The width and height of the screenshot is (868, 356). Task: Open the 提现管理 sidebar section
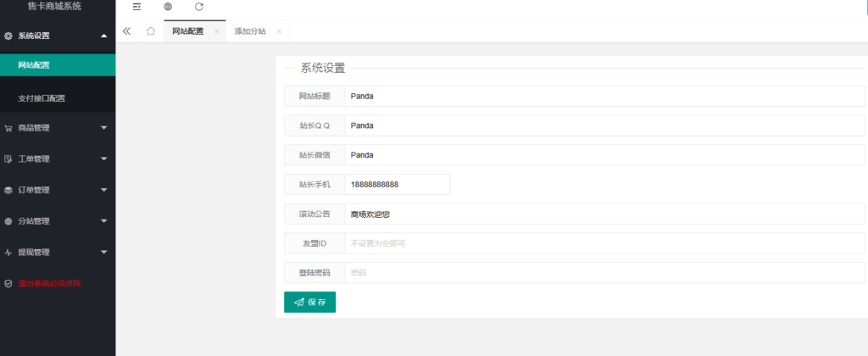pyautogui.click(x=58, y=252)
